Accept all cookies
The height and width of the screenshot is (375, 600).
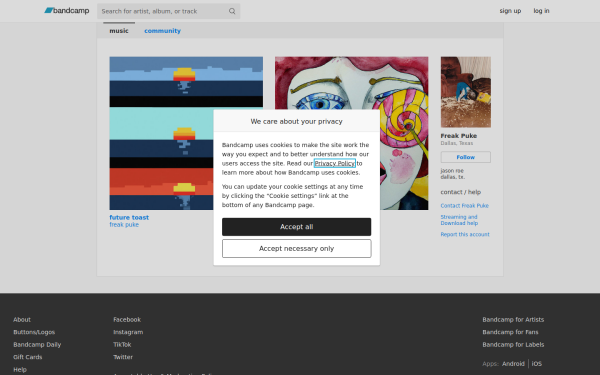tap(297, 227)
